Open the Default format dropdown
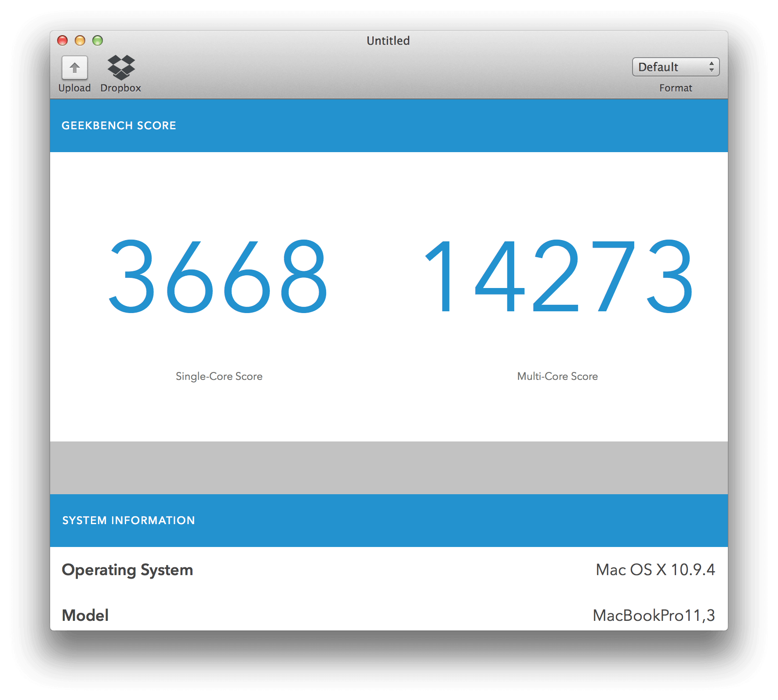778x700 pixels. [x=676, y=67]
